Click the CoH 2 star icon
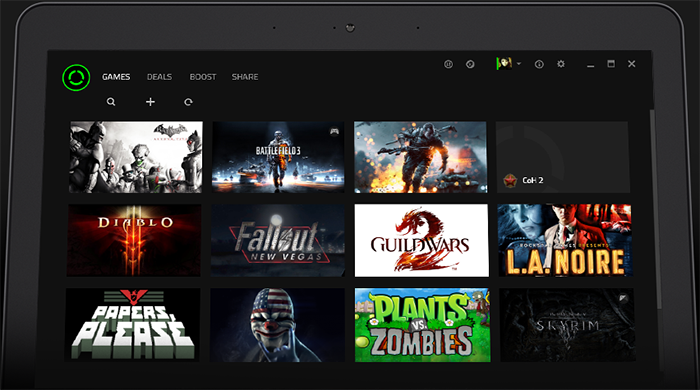 click(510, 180)
